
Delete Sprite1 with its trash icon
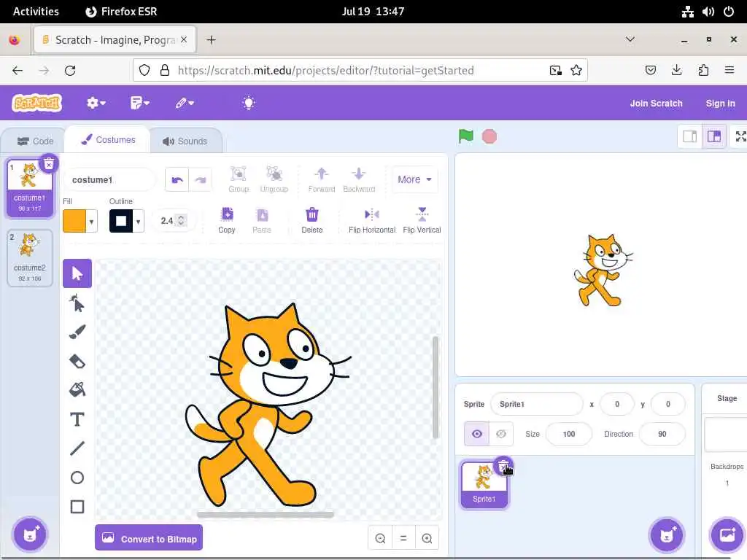coord(503,467)
